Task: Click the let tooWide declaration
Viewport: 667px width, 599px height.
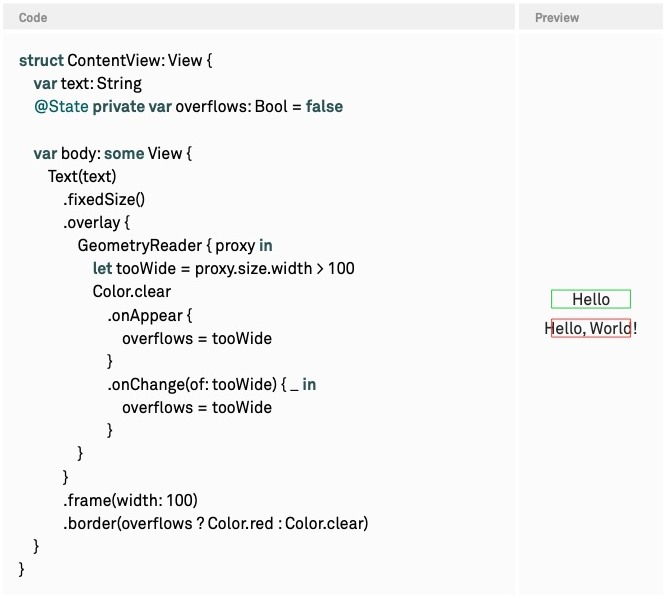Action: tap(223, 268)
